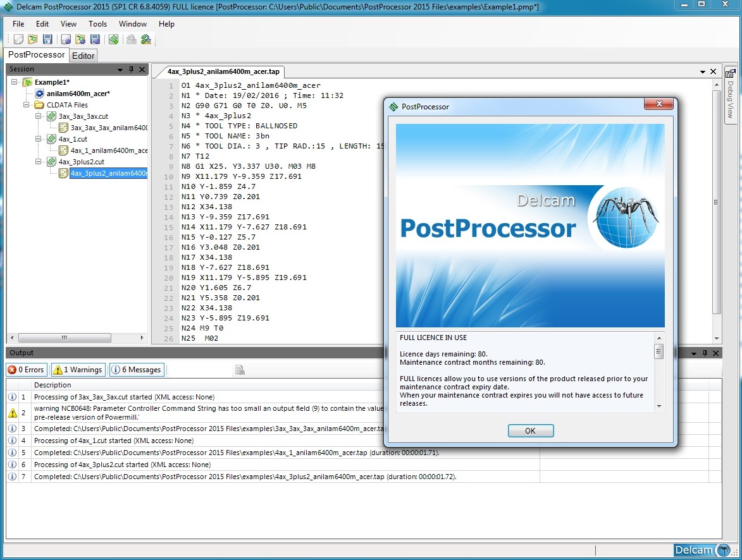742x560 pixels.
Task: Open the Tools menu
Action: 97,23
